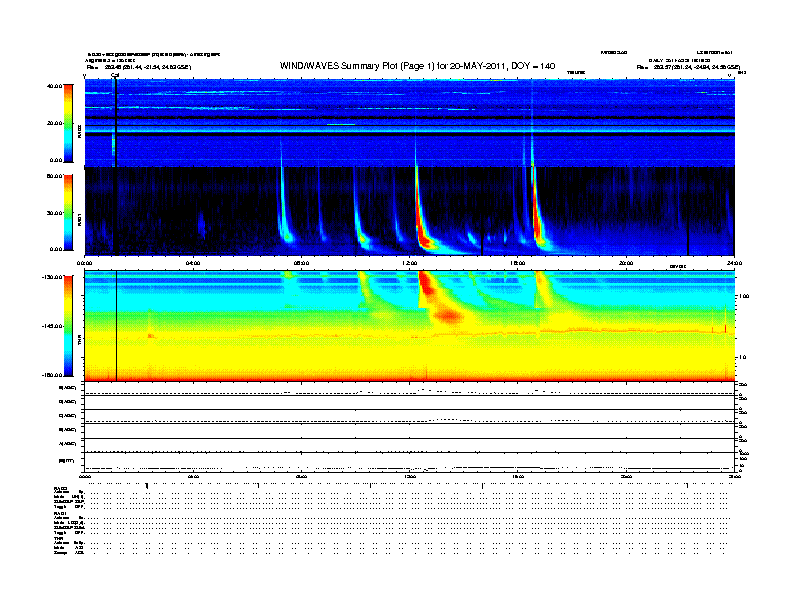
Task: Click the 16:00 label on bottom time axis
Action: [518, 477]
